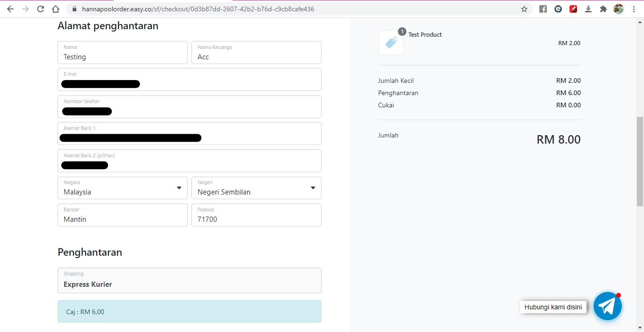Open the Negara country dropdown
This screenshot has height=332, width=644.
click(x=123, y=188)
